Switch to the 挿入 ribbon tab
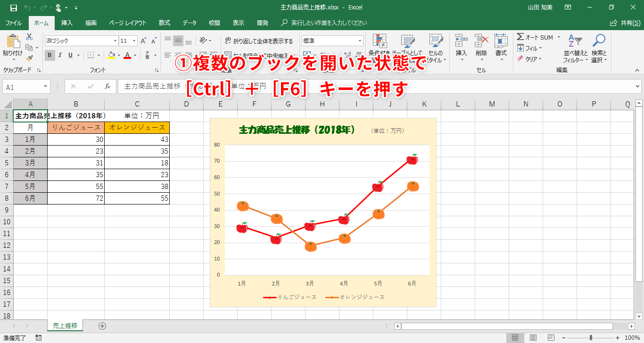This screenshot has width=644, height=343. (67, 23)
